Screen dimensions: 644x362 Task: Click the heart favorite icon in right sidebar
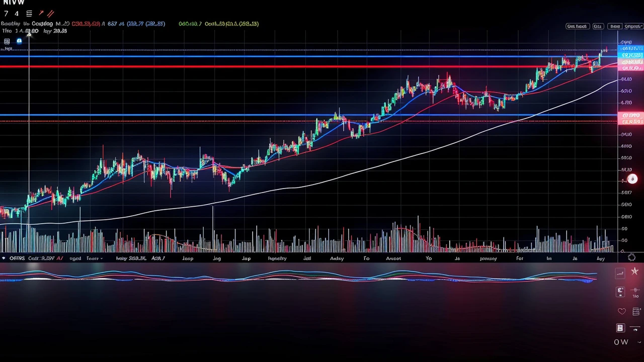[622, 312]
